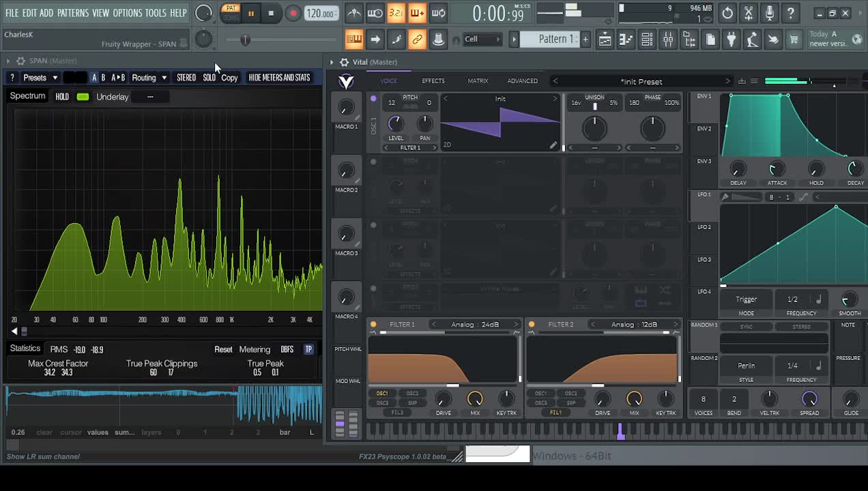Screen dimensions: 868x491
Task: Click the Vital save preset icon
Action: [x=742, y=81]
